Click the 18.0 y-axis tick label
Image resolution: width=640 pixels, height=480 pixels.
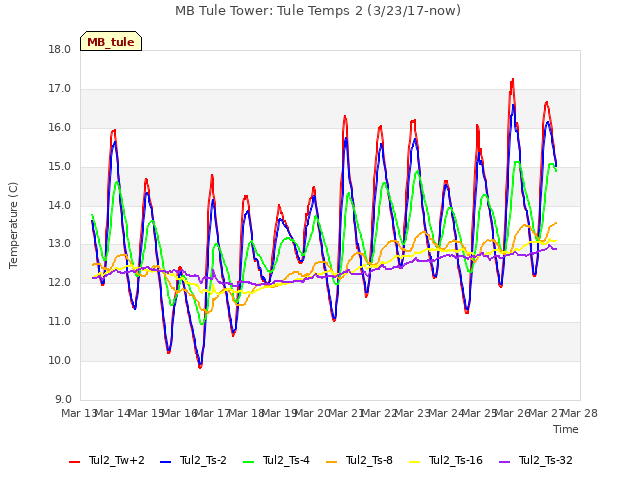pyautogui.click(x=60, y=50)
